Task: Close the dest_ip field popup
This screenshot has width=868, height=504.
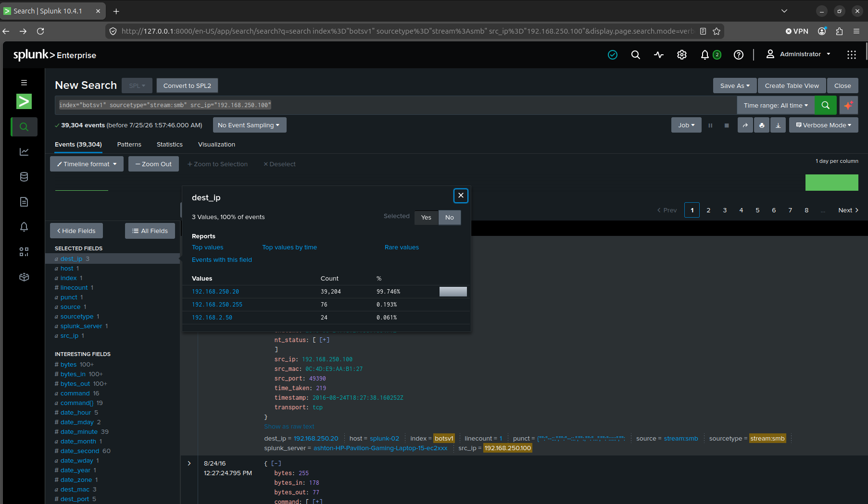Action: click(x=461, y=195)
